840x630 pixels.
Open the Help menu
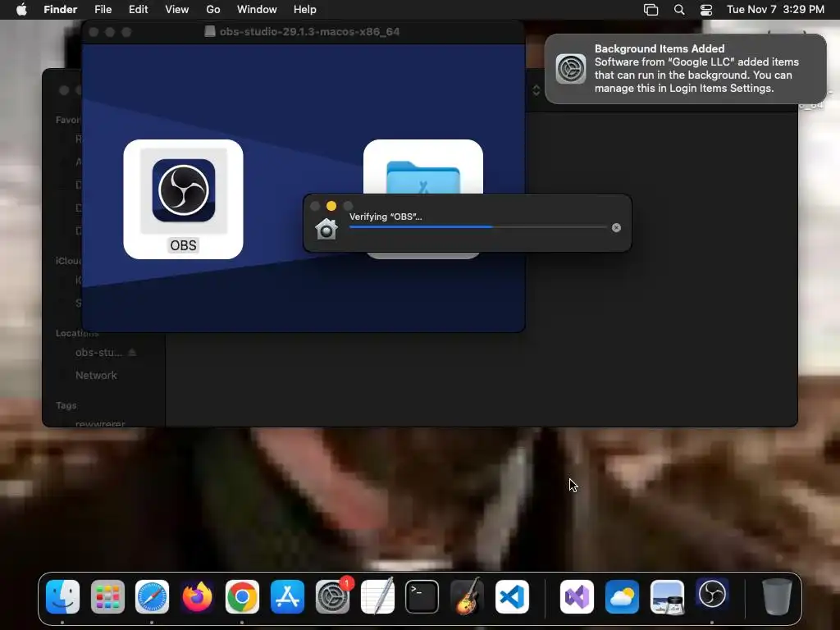[x=305, y=10]
